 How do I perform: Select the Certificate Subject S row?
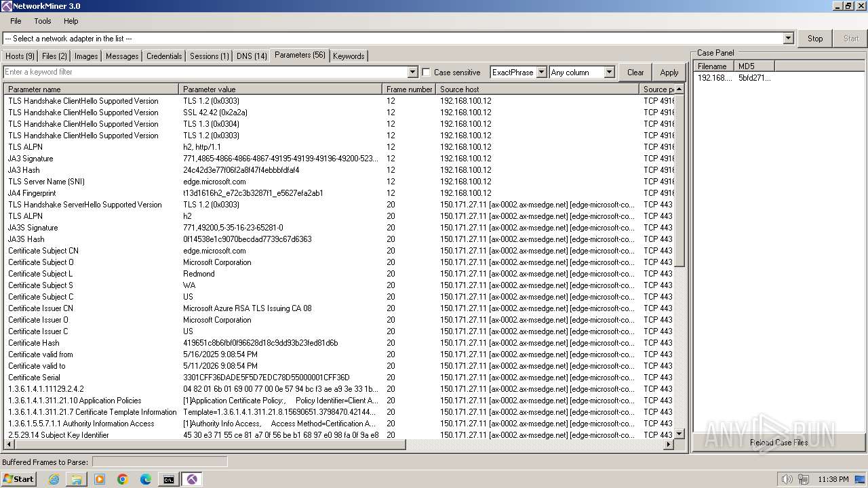pyautogui.click(x=339, y=285)
